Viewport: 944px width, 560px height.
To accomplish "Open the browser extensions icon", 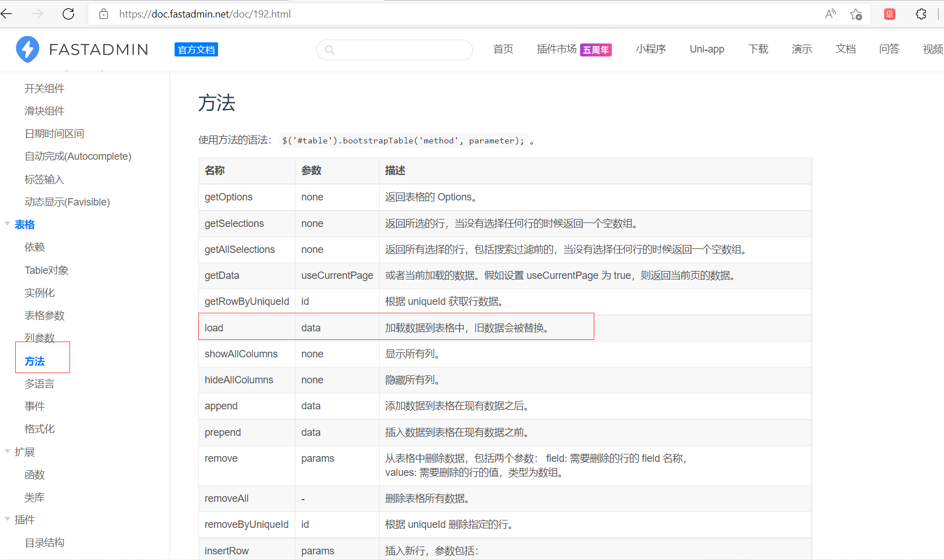I will (x=921, y=14).
